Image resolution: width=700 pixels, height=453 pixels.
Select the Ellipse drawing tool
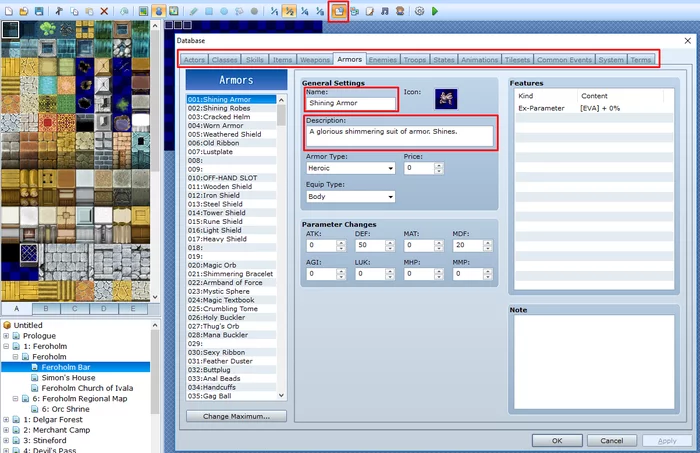pos(224,11)
